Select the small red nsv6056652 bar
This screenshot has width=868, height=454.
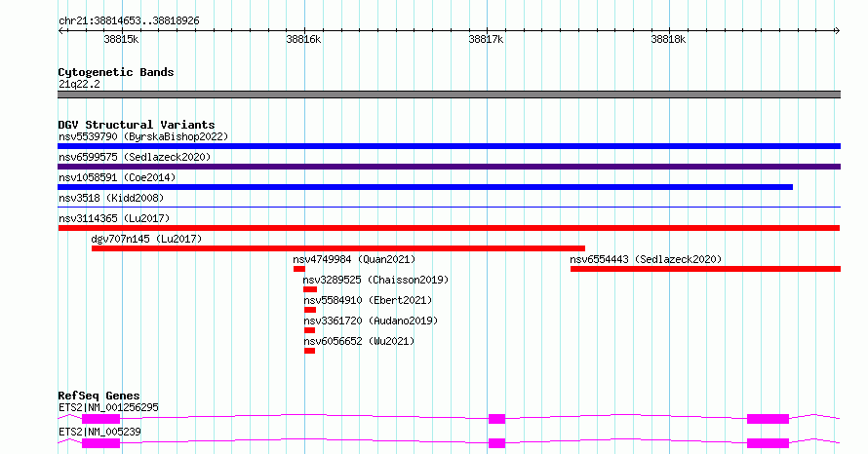point(309,351)
